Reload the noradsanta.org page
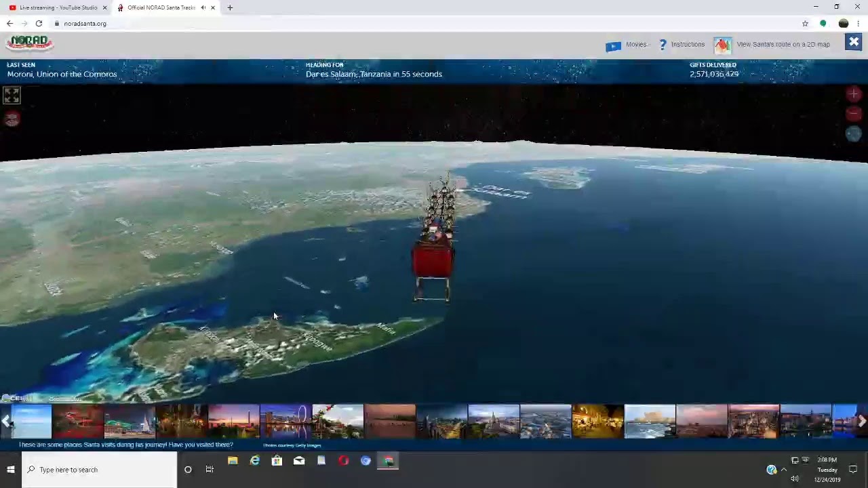The height and width of the screenshot is (488, 868). tap(39, 24)
